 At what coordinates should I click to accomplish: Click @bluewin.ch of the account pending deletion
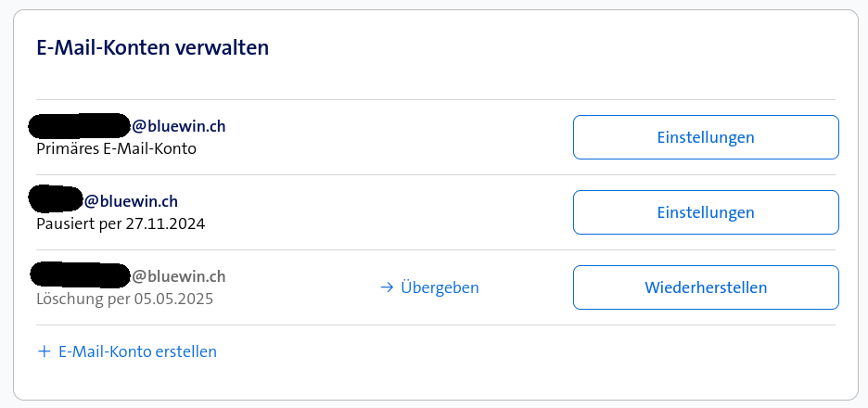(179, 276)
